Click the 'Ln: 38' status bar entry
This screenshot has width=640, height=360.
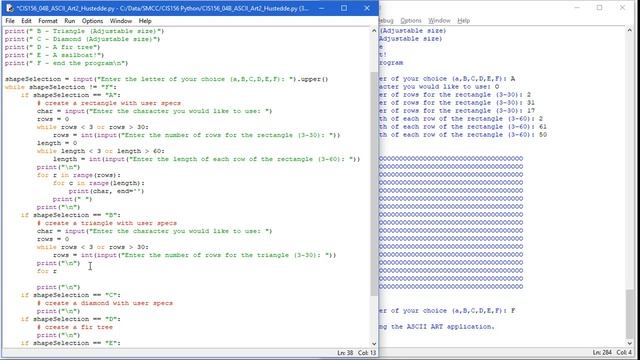tap(345, 353)
